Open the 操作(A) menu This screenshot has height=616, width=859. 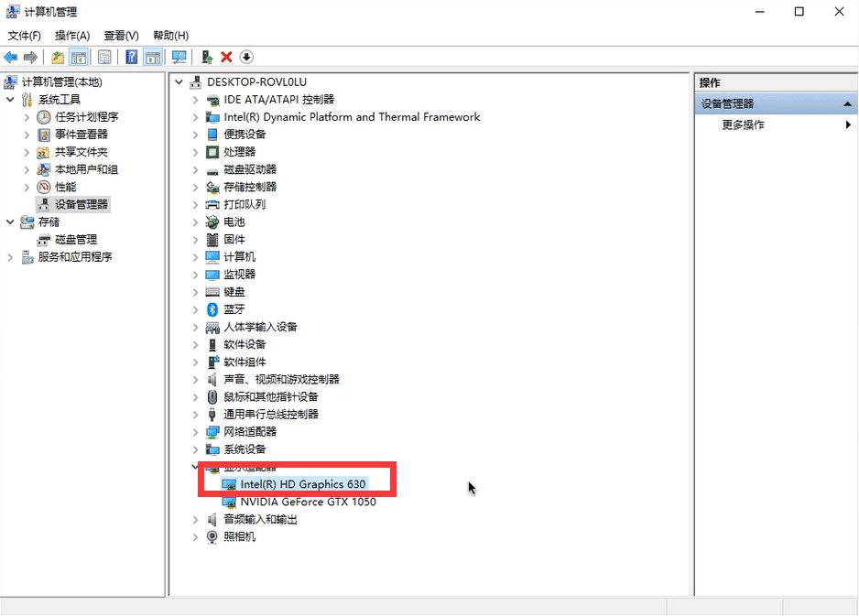tap(71, 36)
